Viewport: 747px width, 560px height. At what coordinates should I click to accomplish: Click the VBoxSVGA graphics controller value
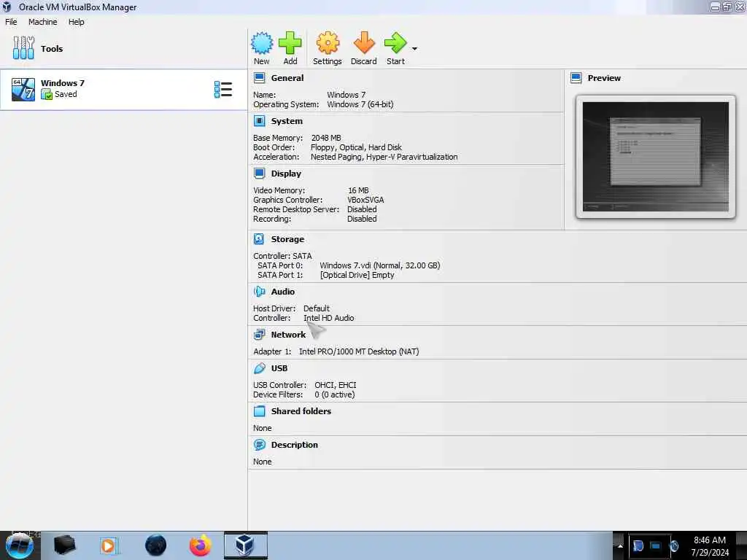click(365, 200)
